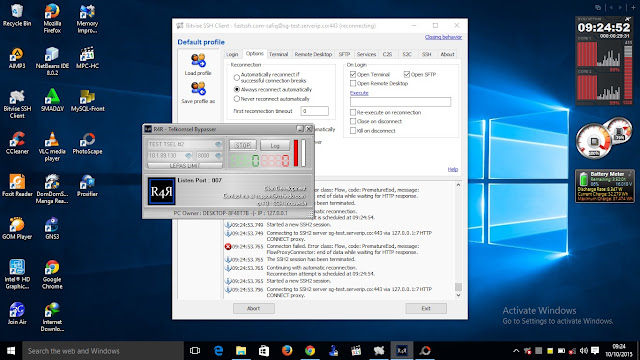
Task: Open the PhotoScape desktop icon
Action: (x=87, y=143)
